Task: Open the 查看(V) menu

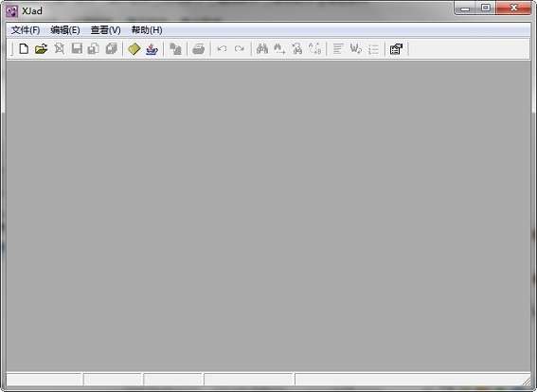Action: (105, 30)
